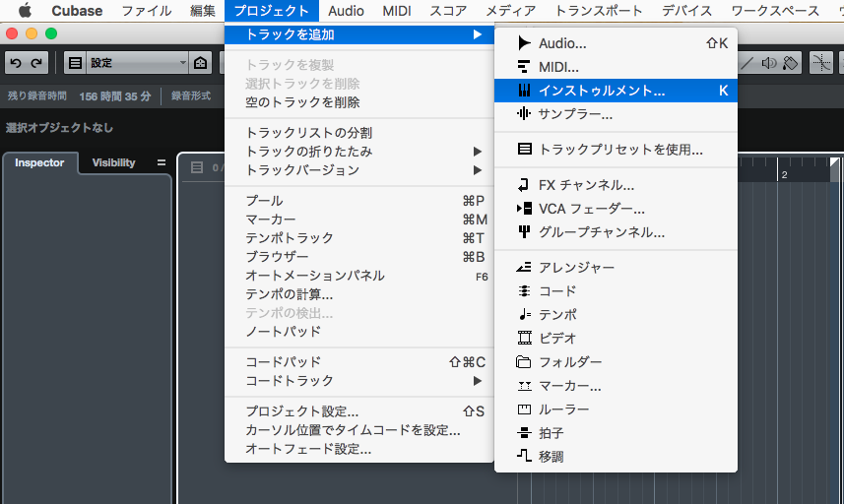Image resolution: width=844 pixels, height=504 pixels.
Task: Select the line tool in toolbar
Action: point(747,63)
